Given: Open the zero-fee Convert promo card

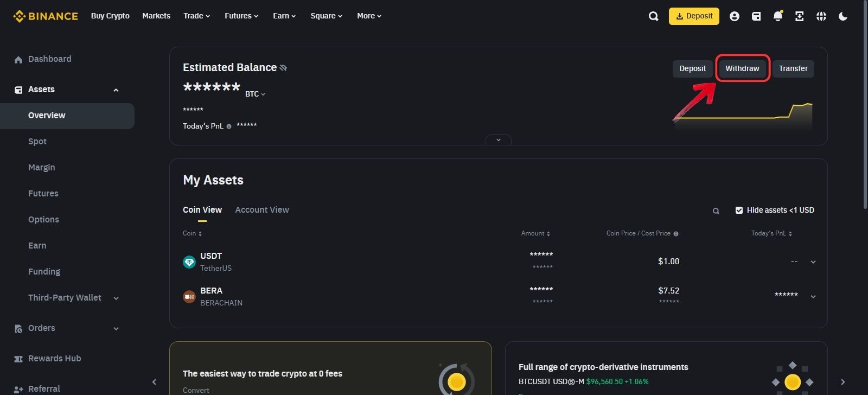Looking at the screenshot, I should coord(330,368).
